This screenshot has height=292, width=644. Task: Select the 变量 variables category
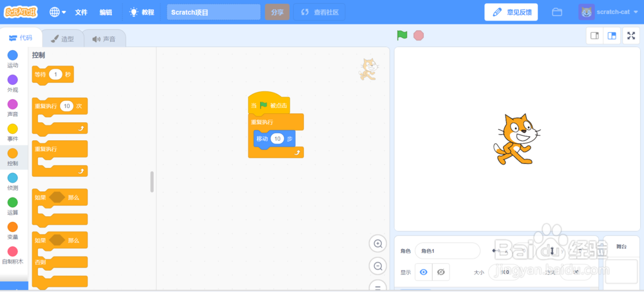click(x=13, y=231)
